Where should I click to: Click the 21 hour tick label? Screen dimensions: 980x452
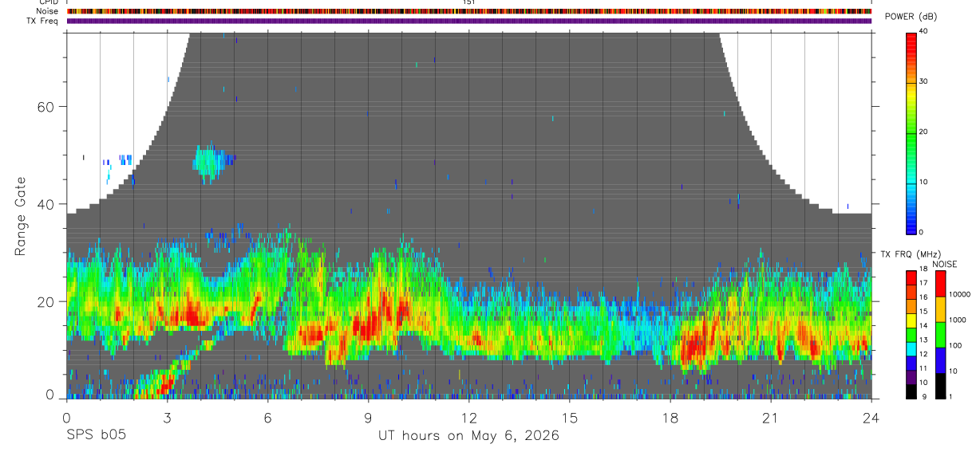[771, 418]
